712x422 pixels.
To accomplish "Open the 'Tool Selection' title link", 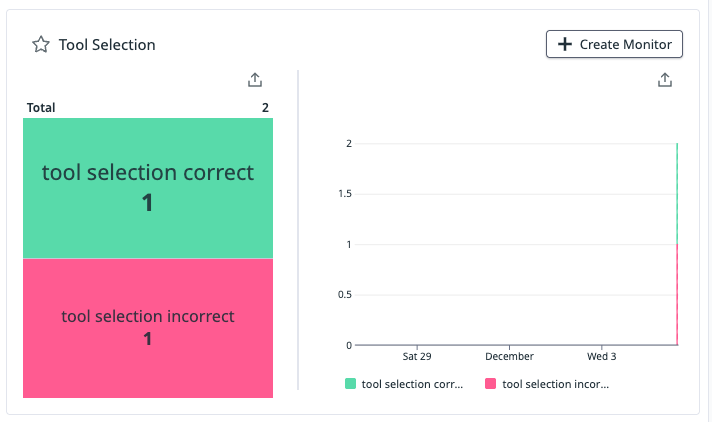I will click(x=107, y=45).
